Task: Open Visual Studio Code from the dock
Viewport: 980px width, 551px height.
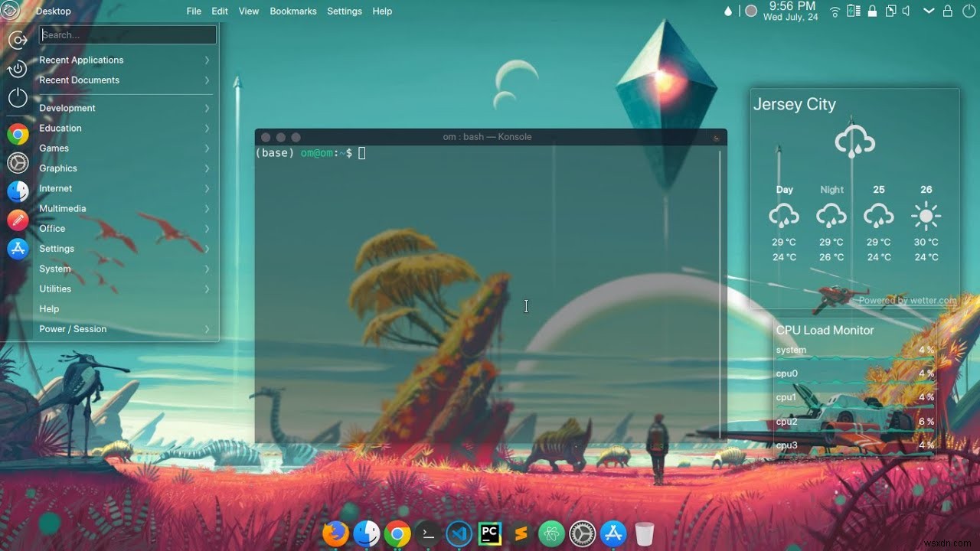Action: coord(458,533)
